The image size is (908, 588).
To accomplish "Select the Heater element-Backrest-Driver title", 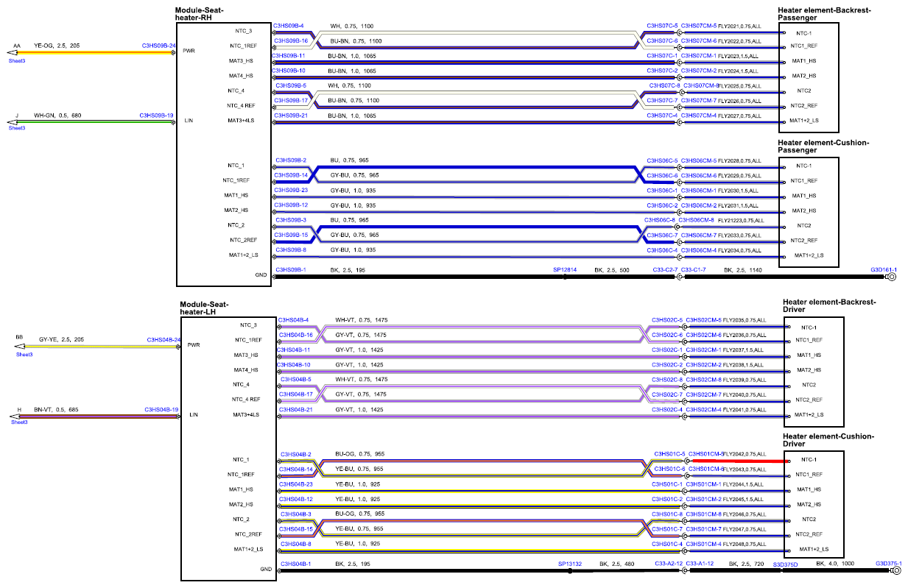I will click(829, 305).
